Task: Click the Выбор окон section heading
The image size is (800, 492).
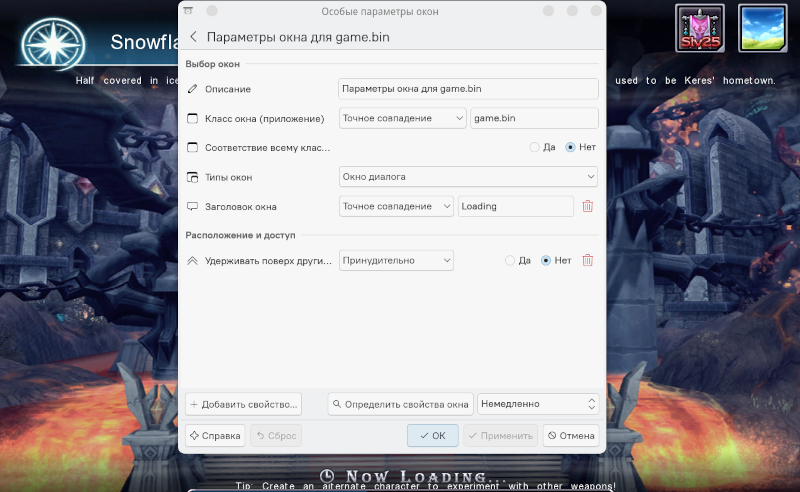Action: coord(212,64)
